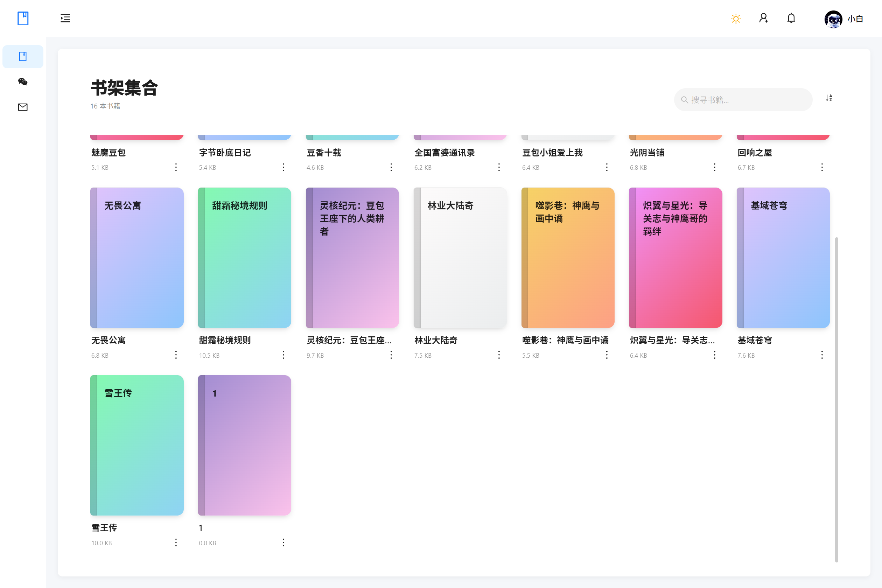The image size is (882, 588).
Task: Open the notifications bell
Action: (791, 18)
